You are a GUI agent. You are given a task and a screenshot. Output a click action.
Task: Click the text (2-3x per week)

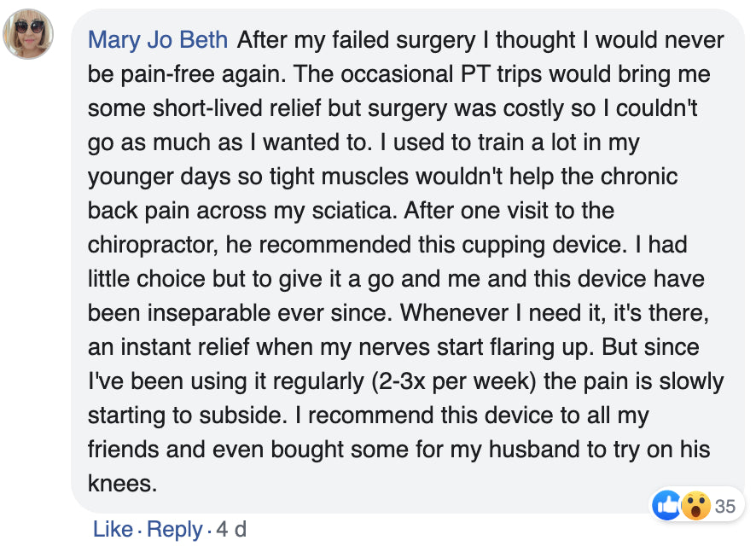(x=454, y=381)
